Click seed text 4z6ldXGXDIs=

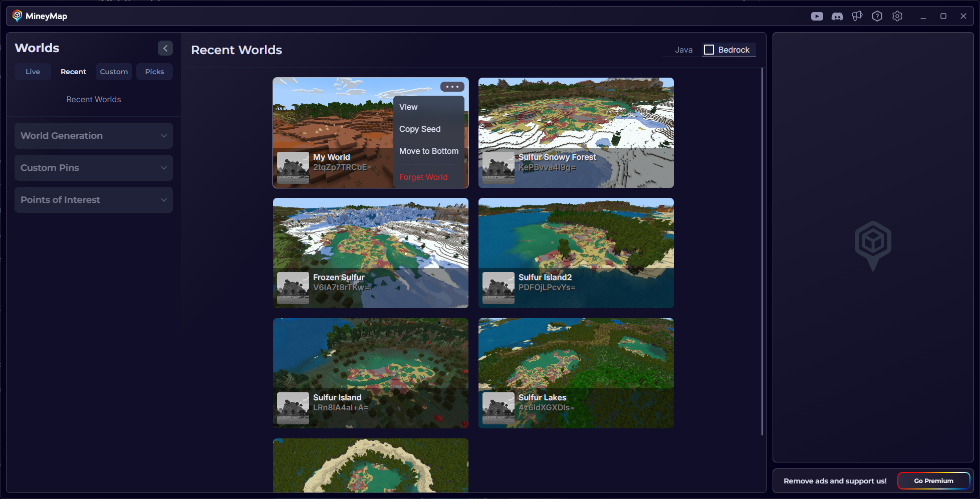coord(546,408)
